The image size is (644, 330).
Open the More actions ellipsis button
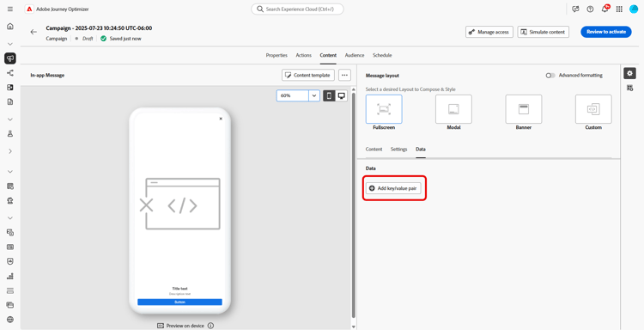tap(344, 76)
